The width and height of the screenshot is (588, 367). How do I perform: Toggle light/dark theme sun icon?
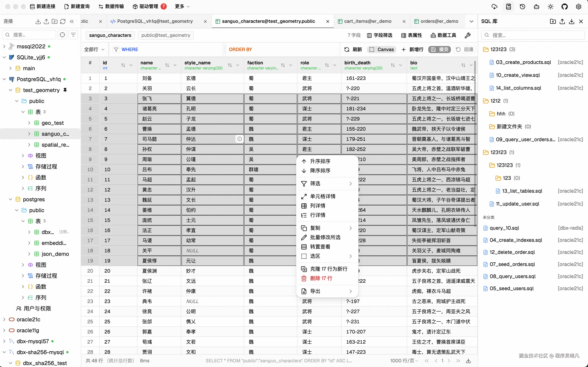(551, 7)
